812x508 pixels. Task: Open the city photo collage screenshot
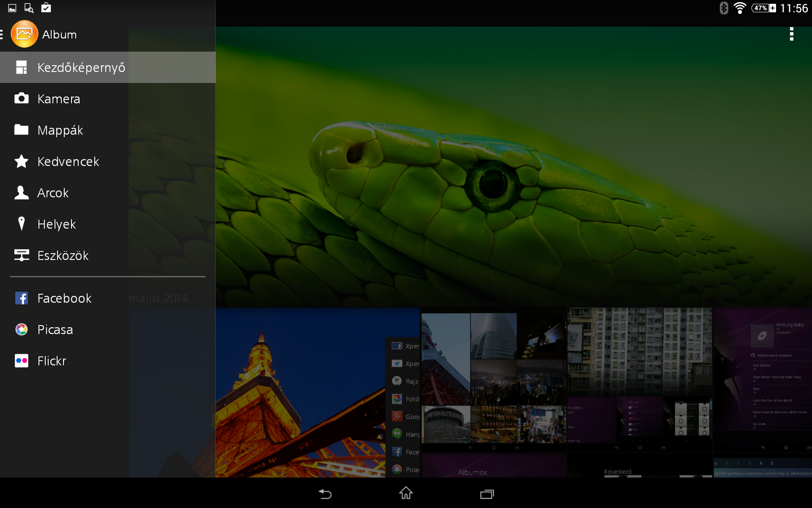494,379
